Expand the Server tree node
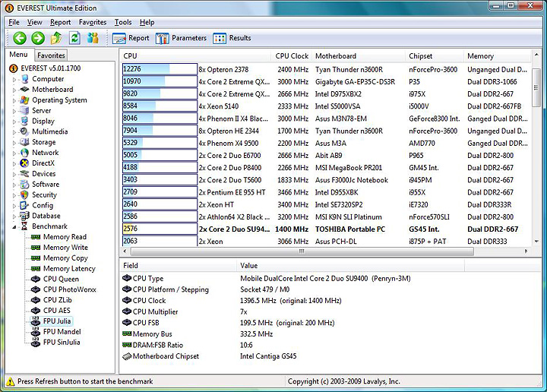This screenshot has height=392, width=547. point(14,111)
